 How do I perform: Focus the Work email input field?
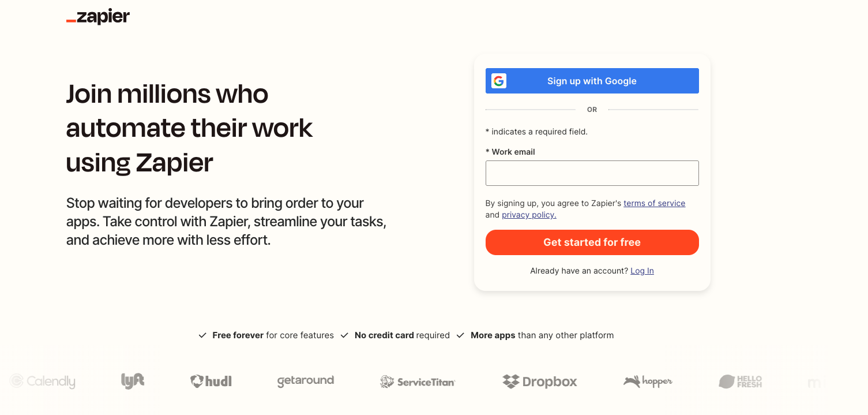coord(592,173)
